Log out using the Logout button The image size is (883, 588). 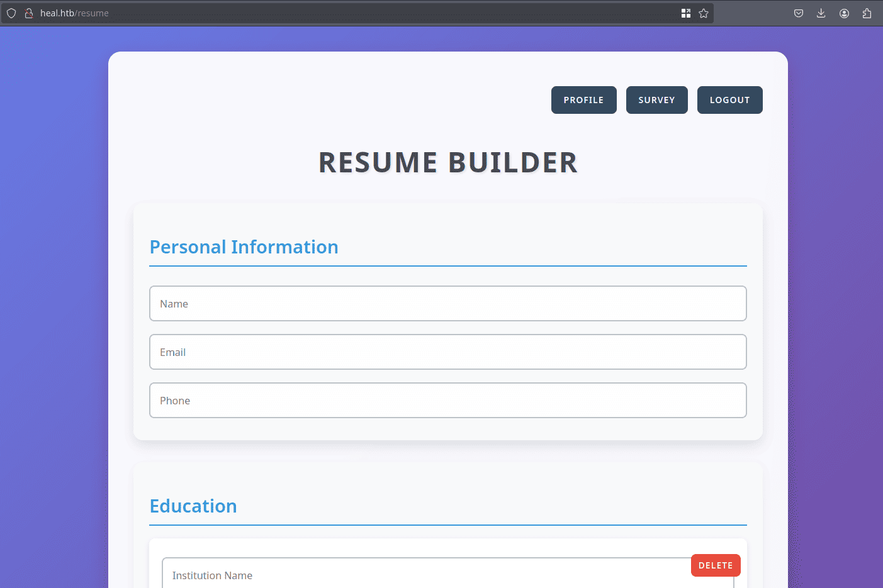729,100
